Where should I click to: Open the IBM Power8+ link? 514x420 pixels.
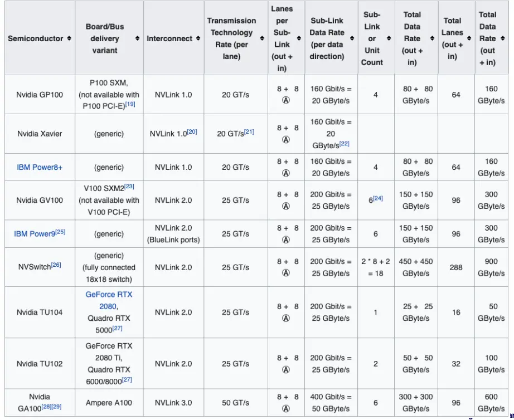[39, 167]
